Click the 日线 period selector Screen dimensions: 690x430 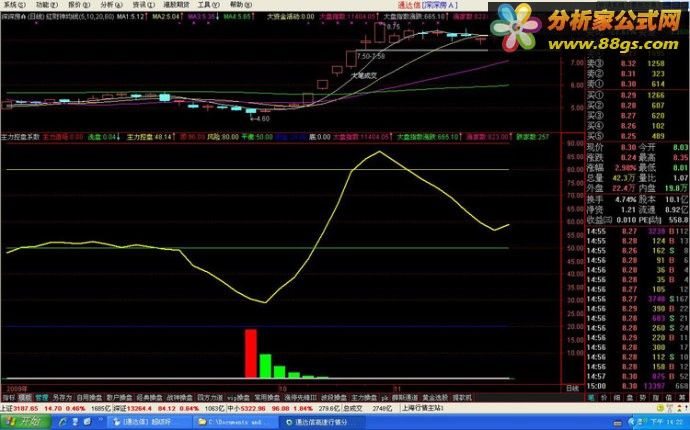pyautogui.click(x=573, y=389)
